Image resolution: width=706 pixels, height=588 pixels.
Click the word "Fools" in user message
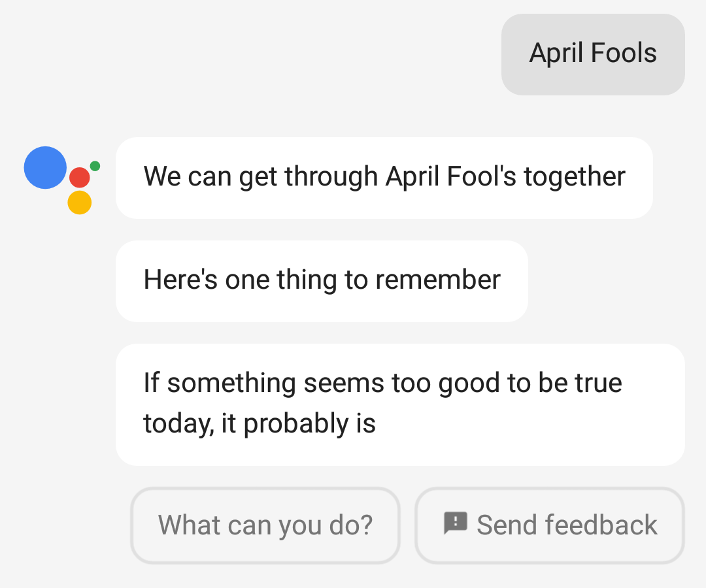pos(623,54)
